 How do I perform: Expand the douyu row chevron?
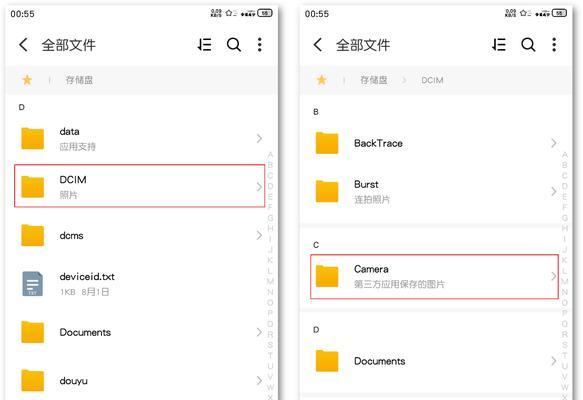point(259,380)
